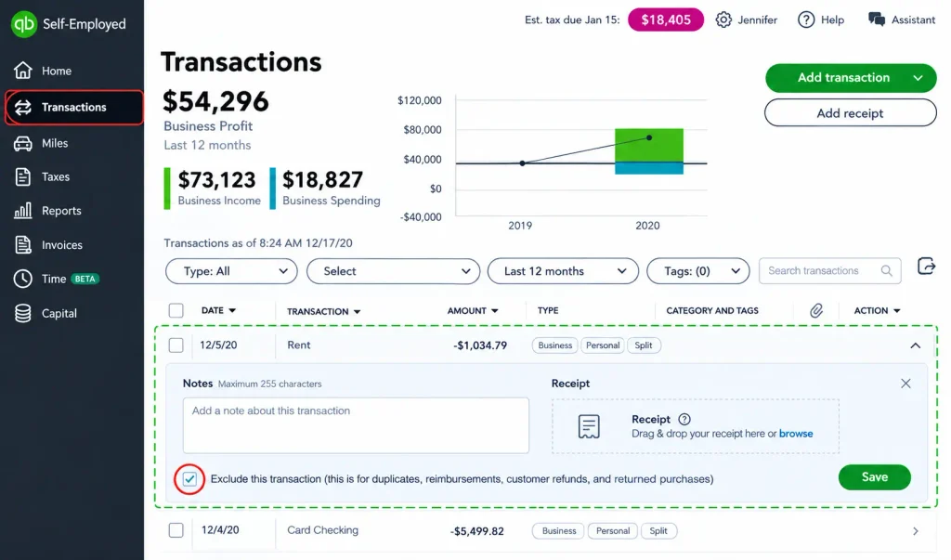Click the $18,405 estimated tax badge
The image size is (951, 560).
point(665,20)
